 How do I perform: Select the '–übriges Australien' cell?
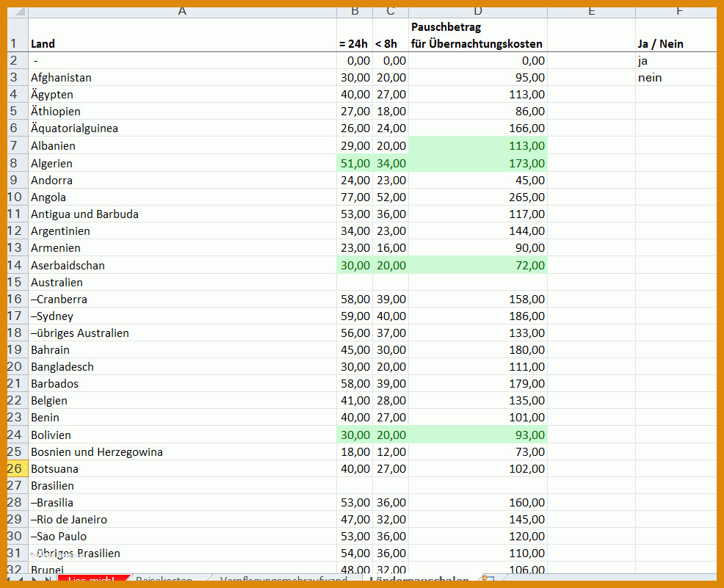coord(182,333)
